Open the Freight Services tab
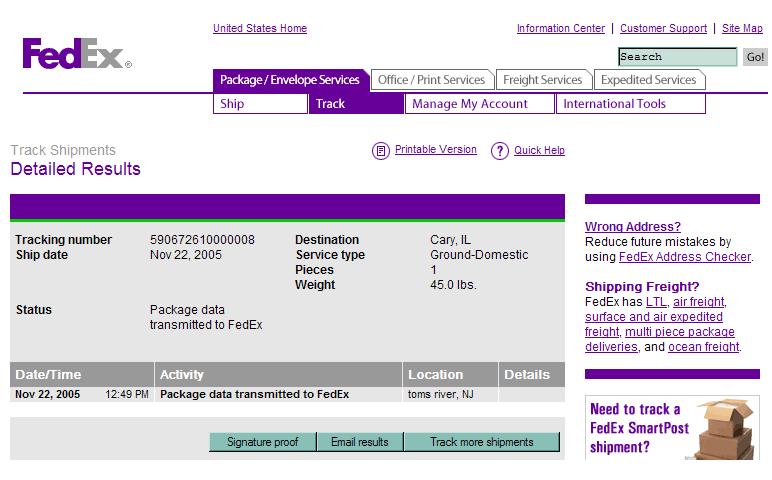 (542, 80)
